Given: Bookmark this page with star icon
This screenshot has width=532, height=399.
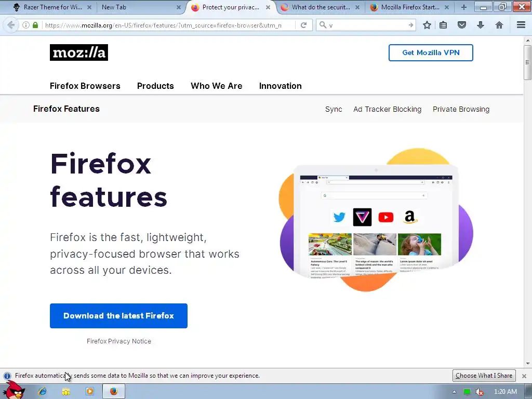Looking at the screenshot, I should click(x=427, y=25).
